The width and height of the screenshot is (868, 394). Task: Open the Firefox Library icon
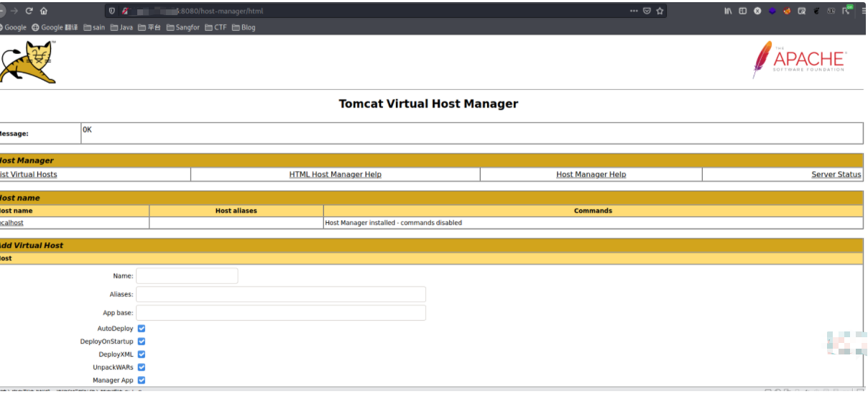(728, 11)
